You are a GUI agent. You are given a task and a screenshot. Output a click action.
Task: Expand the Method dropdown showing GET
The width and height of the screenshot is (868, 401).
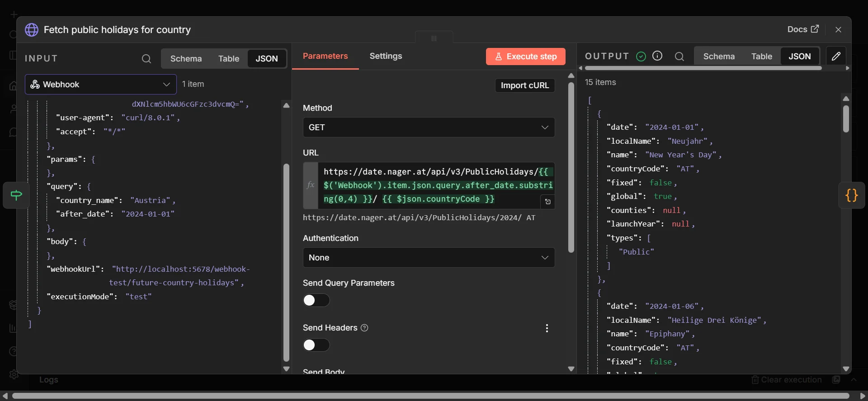(x=429, y=127)
